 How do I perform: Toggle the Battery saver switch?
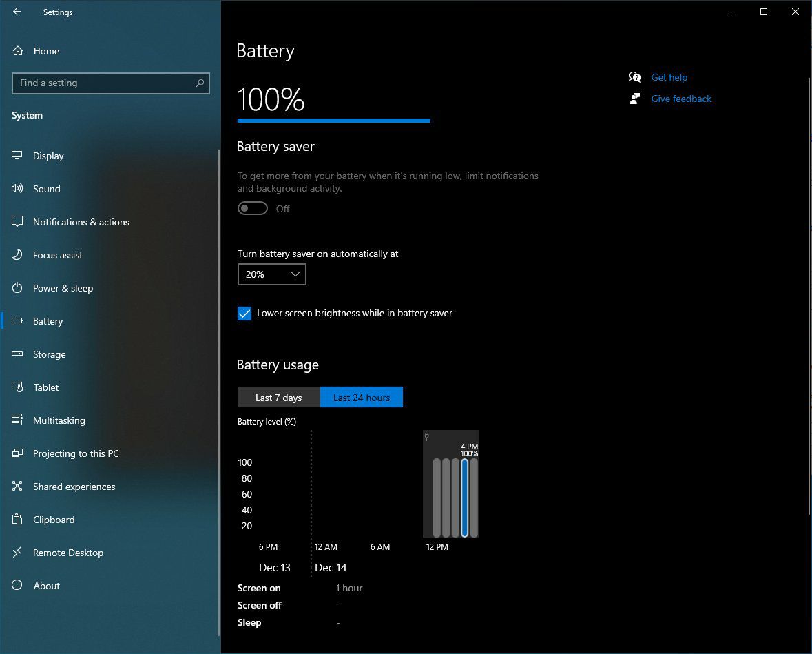[253, 208]
